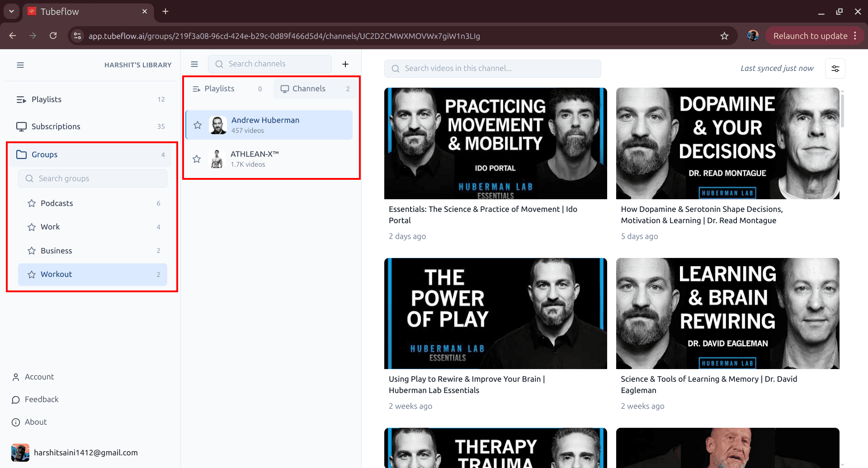Select ATHLEAN-X channel name

click(255, 154)
